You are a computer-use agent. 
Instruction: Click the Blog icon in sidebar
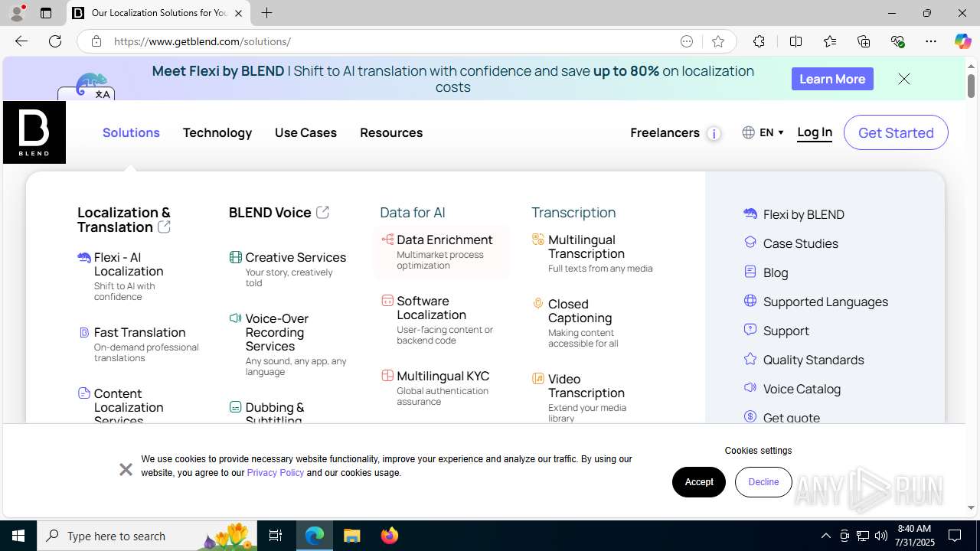pos(750,272)
